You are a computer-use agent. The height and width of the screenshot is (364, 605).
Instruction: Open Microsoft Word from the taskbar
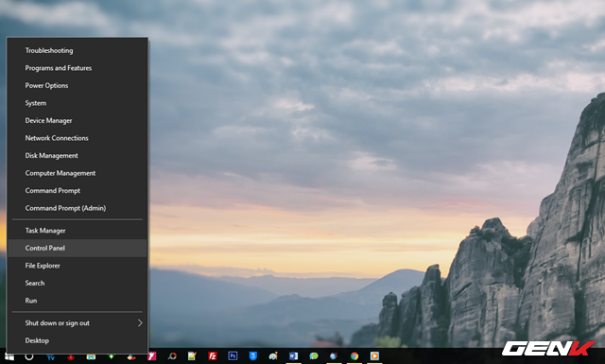(293, 355)
